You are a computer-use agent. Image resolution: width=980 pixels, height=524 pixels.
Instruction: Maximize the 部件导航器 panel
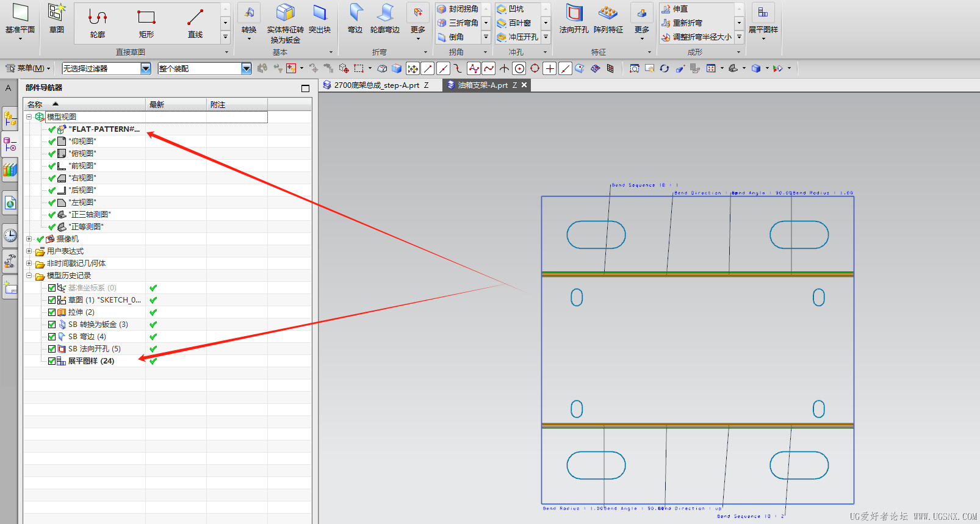coord(305,88)
